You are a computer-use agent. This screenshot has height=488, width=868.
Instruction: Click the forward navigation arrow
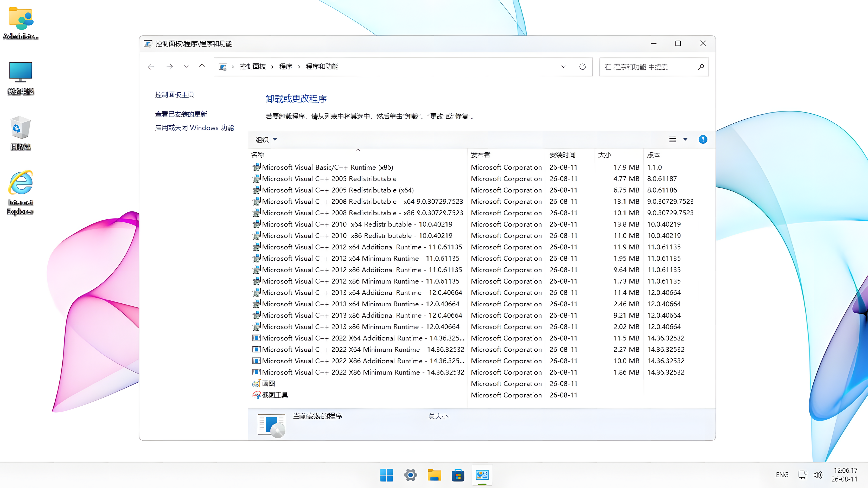pos(170,67)
